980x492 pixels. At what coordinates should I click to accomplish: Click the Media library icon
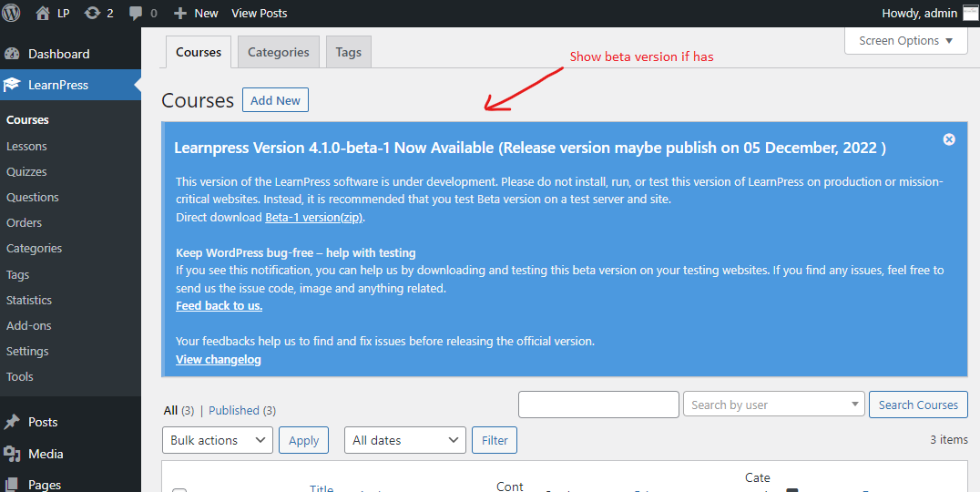pos(12,454)
